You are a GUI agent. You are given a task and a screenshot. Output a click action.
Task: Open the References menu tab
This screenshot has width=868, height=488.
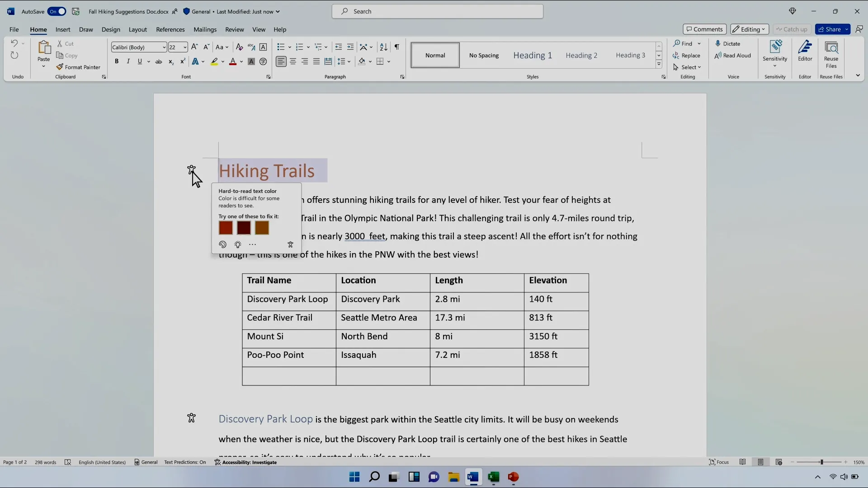[x=170, y=28]
